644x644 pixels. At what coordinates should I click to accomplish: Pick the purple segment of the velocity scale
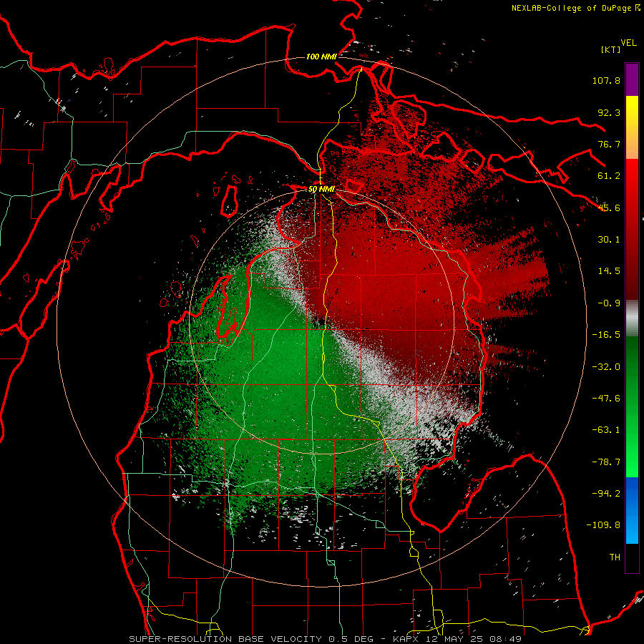(632, 79)
